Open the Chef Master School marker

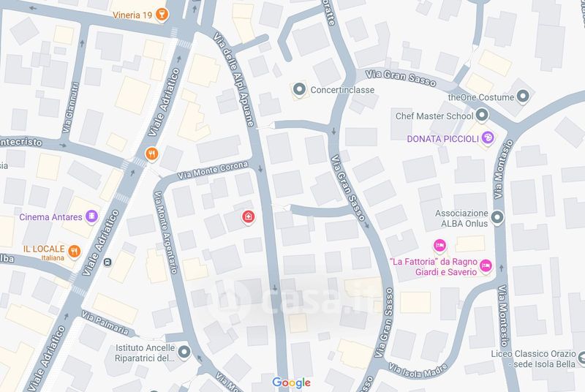click(482, 115)
